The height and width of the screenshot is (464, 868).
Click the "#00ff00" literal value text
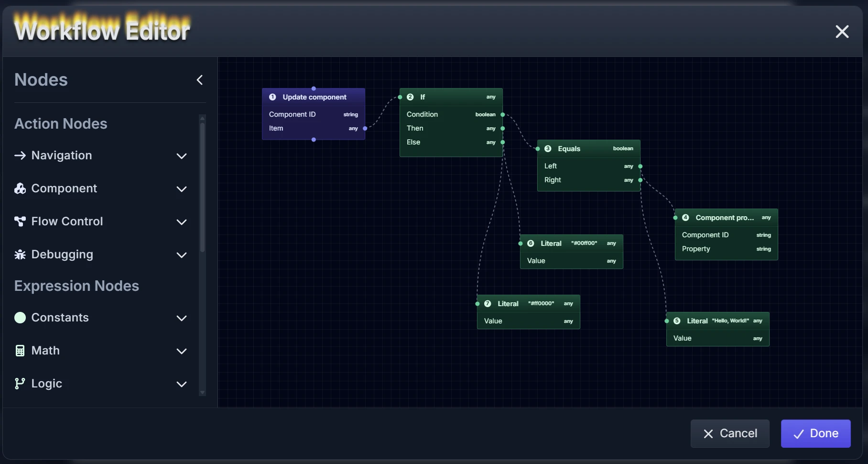[x=584, y=243]
